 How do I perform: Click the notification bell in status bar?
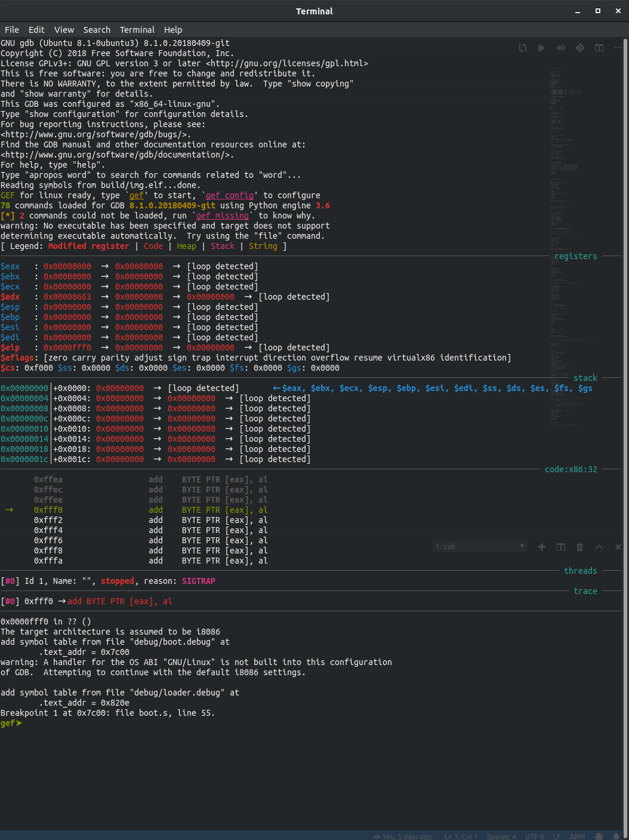point(616,836)
